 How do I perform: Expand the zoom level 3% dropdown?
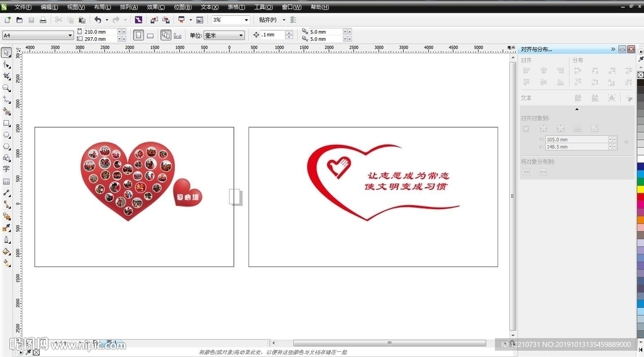coord(246,20)
